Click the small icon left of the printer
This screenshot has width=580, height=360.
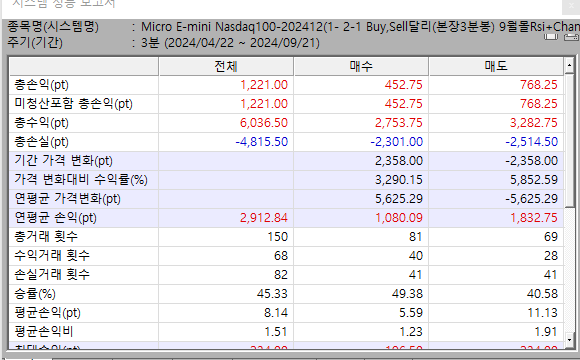[x=551, y=37]
